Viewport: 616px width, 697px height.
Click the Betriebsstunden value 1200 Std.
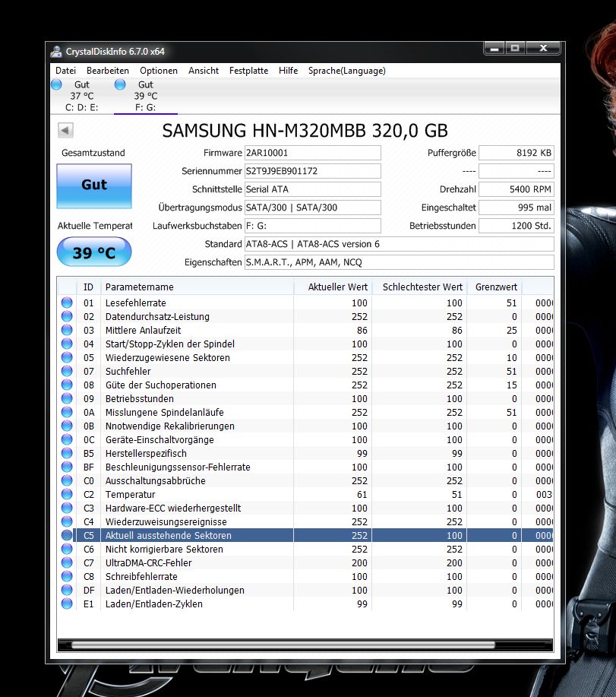516,226
